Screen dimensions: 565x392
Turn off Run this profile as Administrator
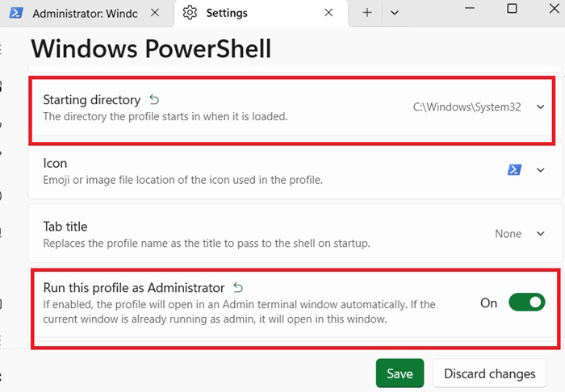[x=526, y=302]
